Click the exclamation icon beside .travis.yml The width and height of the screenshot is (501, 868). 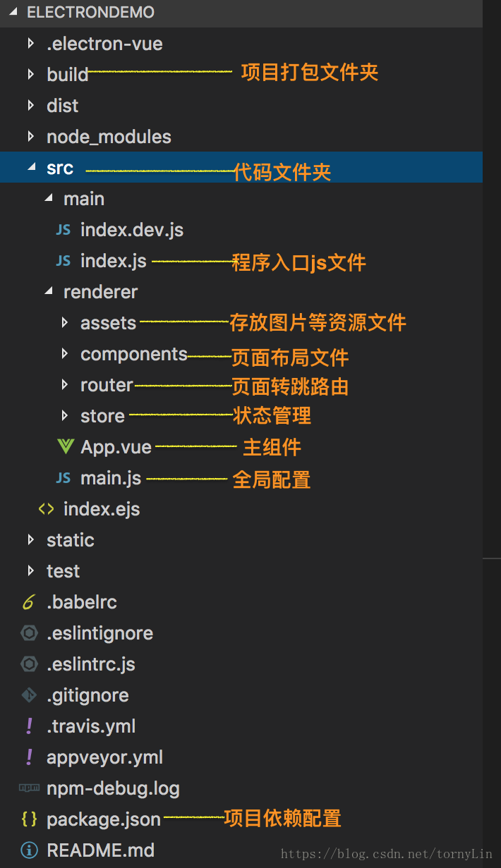(29, 726)
